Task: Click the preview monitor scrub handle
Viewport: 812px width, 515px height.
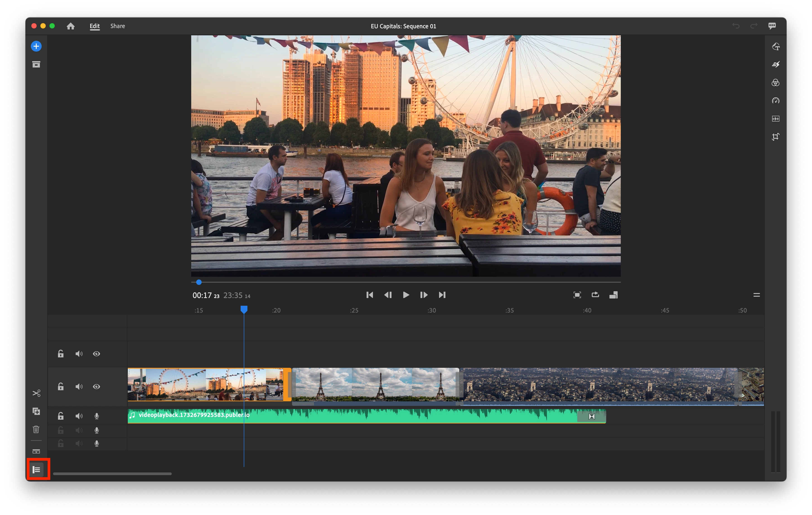Action: coord(199,282)
